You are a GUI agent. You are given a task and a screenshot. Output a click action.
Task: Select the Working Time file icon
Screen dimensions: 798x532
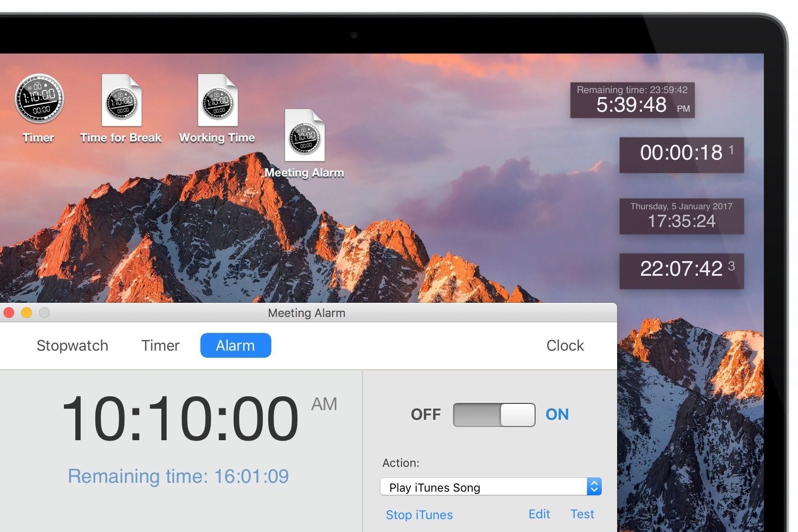point(217,101)
